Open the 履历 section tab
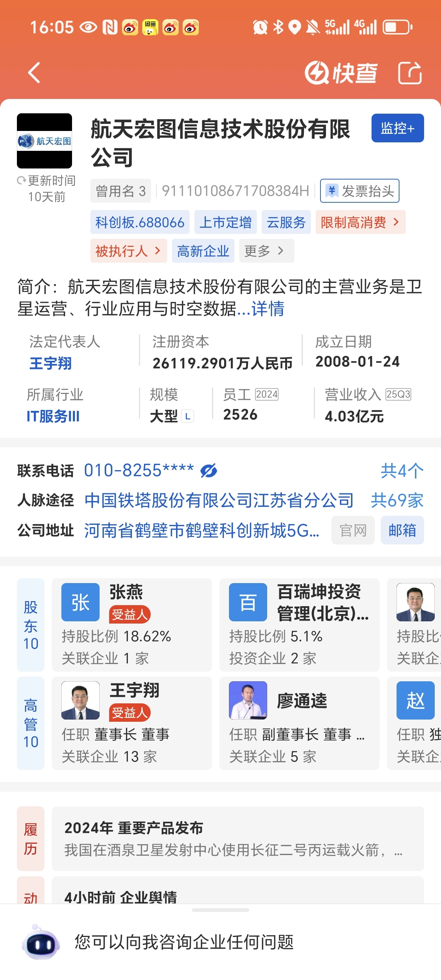 click(x=31, y=838)
